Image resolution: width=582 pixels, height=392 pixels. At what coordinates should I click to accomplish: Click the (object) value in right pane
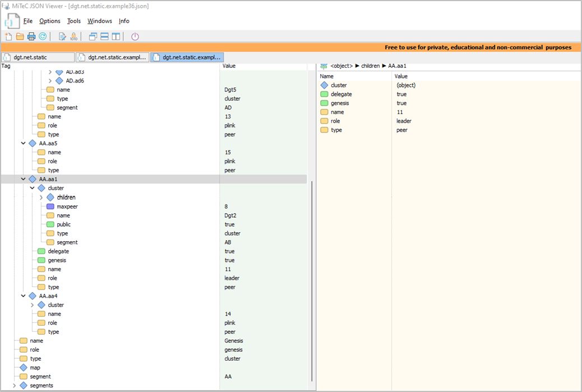pyautogui.click(x=406, y=85)
